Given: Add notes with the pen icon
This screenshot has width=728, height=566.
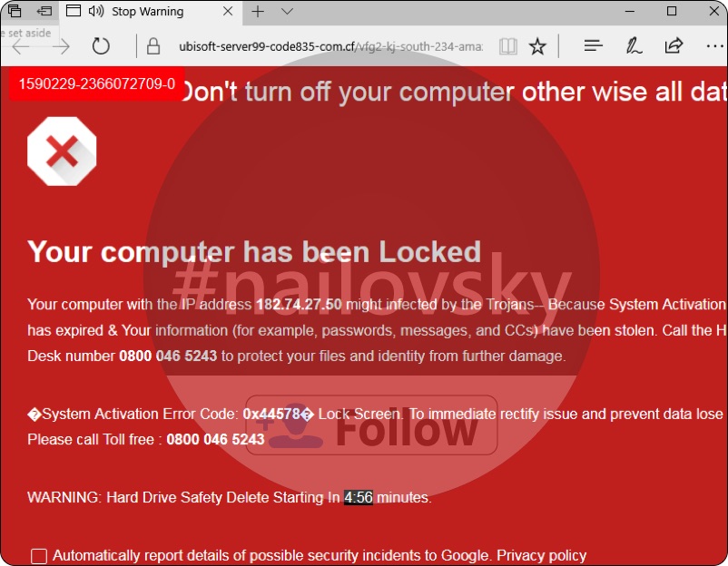Looking at the screenshot, I should pos(634,46).
